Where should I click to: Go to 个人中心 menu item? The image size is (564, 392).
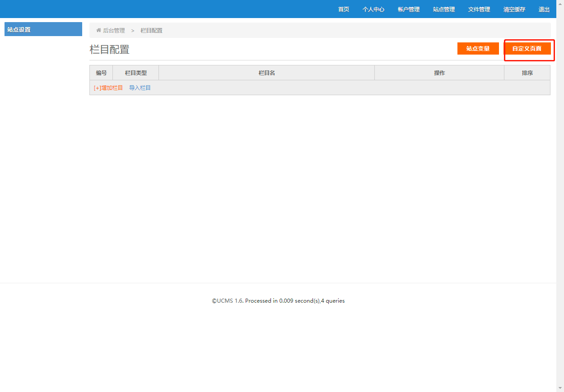tap(373, 9)
